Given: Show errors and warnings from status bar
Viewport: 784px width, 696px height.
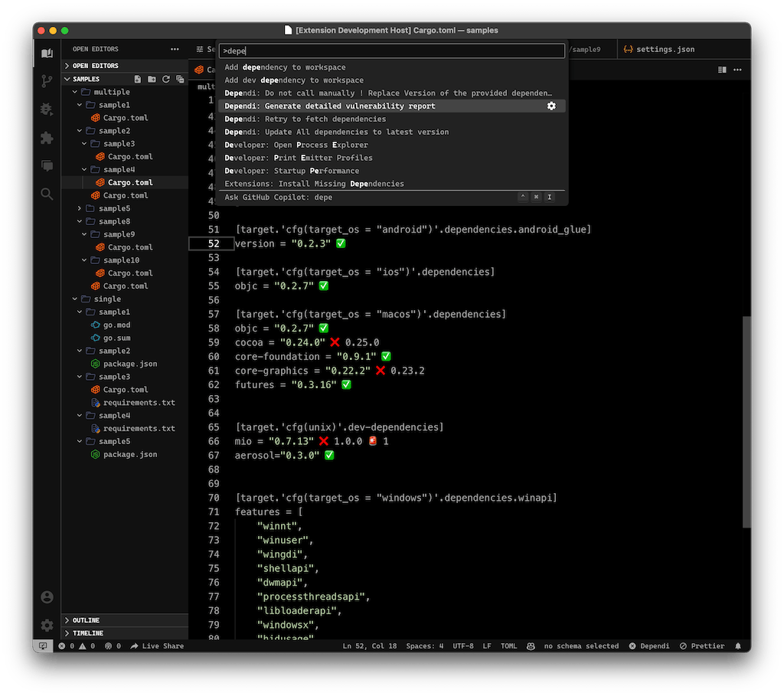Looking at the screenshot, I should click(77, 646).
